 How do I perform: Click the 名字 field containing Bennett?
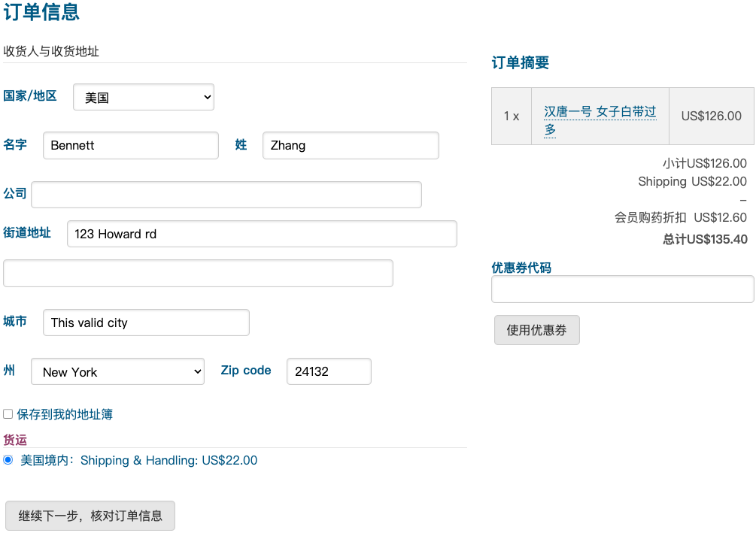[130, 145]
